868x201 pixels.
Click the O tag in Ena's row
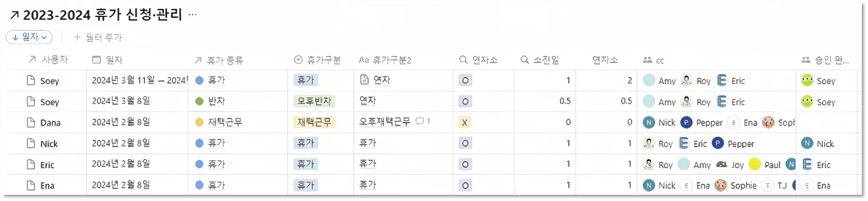[465, 185]
